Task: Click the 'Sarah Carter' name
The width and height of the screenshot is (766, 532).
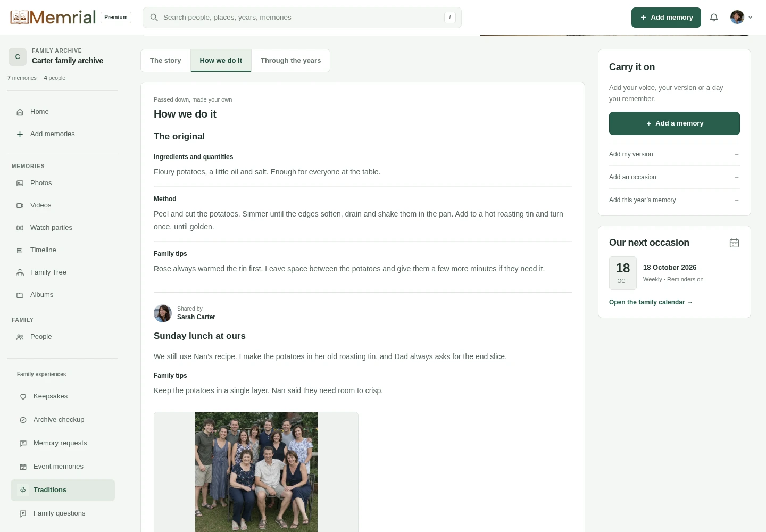Action: click(196, 317)
